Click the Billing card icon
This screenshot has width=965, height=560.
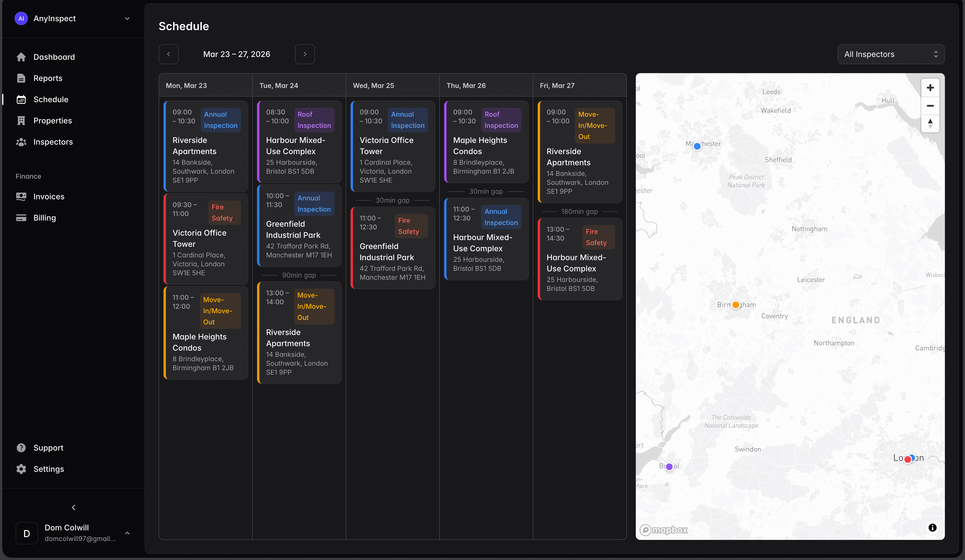(21, 218)
